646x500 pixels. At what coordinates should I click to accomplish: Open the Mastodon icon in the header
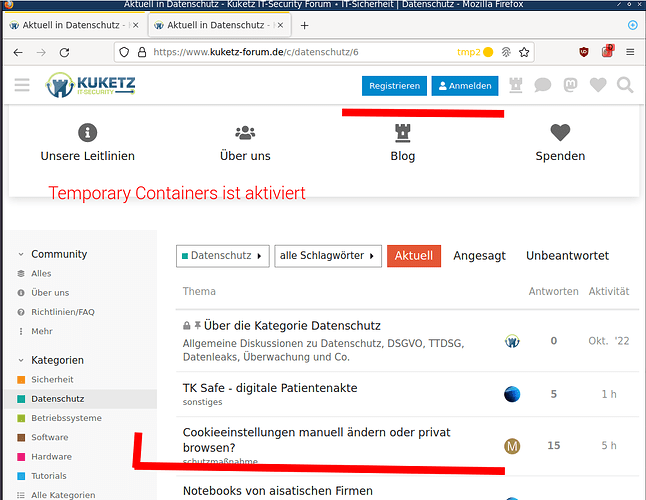[x=570, y=85]
